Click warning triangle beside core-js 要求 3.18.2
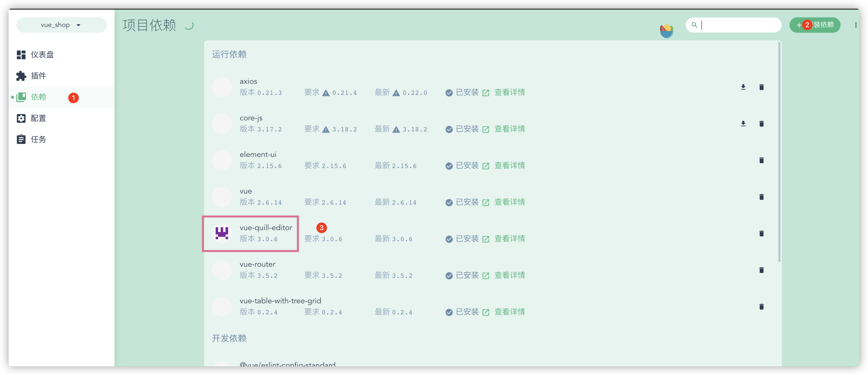The image size is (868, 375). coord(325,129)
